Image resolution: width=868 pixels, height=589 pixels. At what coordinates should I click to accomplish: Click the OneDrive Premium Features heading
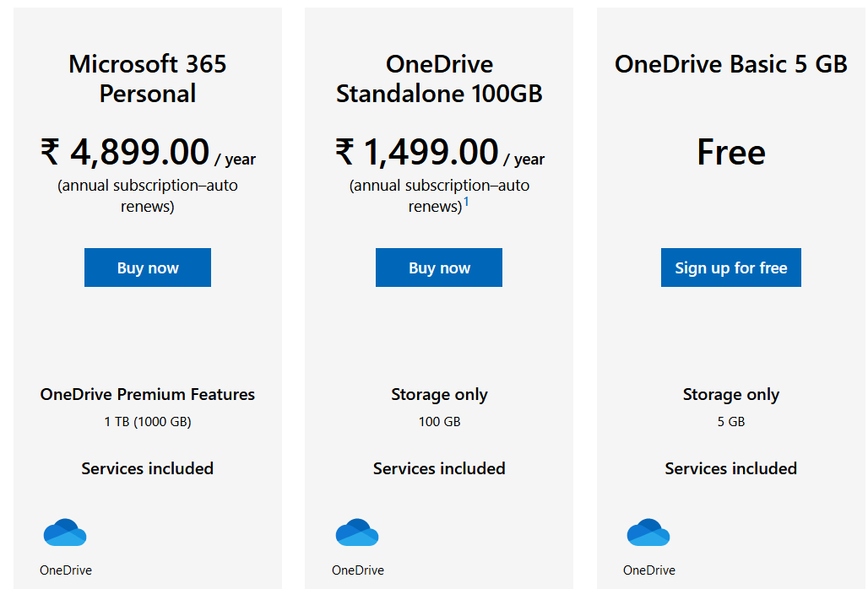coord(148,394)
